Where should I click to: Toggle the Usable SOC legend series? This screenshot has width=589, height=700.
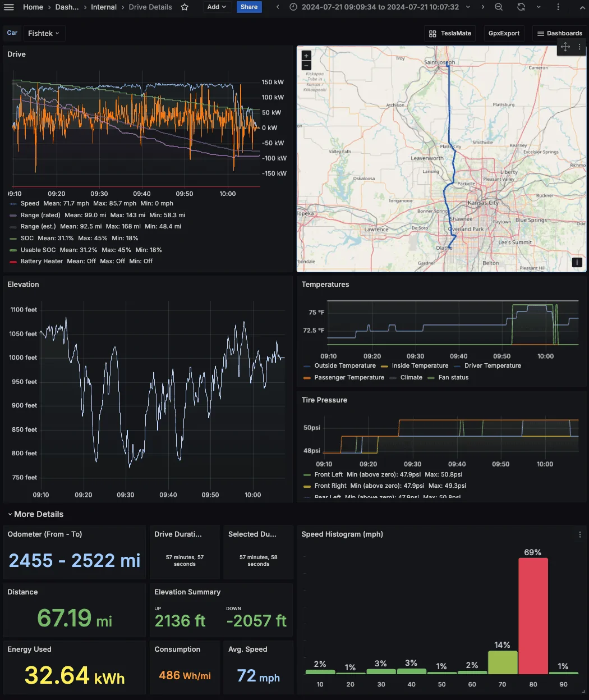point(38,250)
